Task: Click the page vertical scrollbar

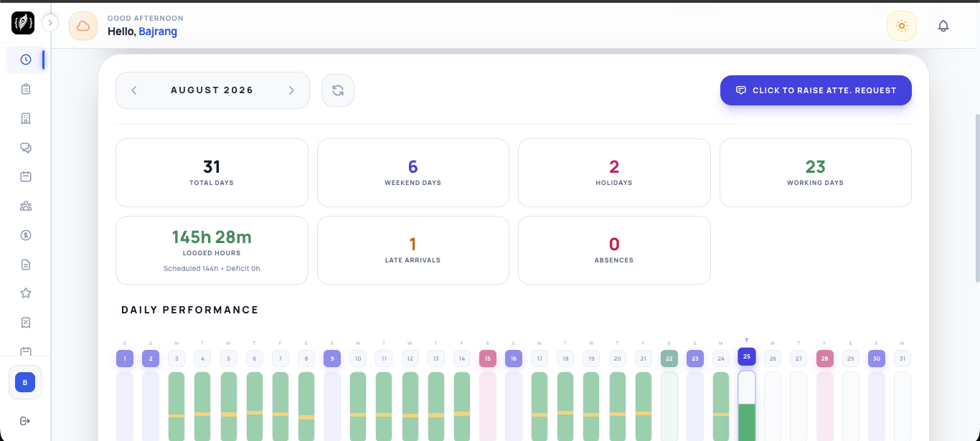Action: (976, 197)
